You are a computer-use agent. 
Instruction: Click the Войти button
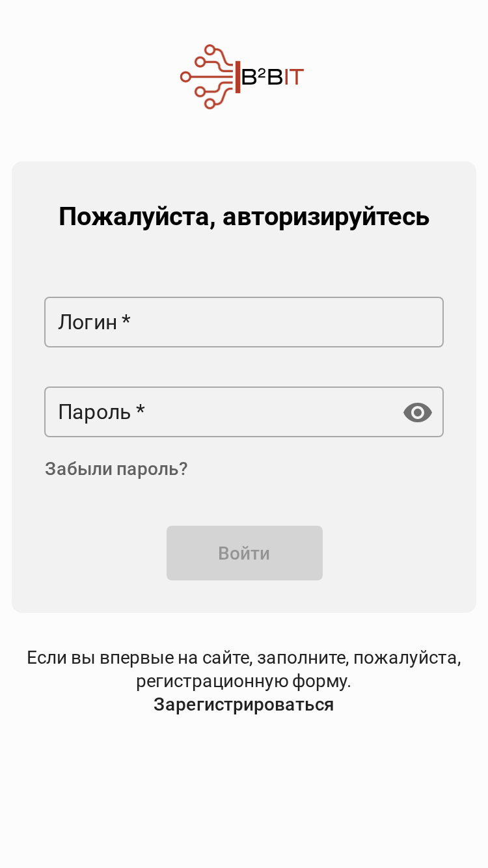(245, 553)
